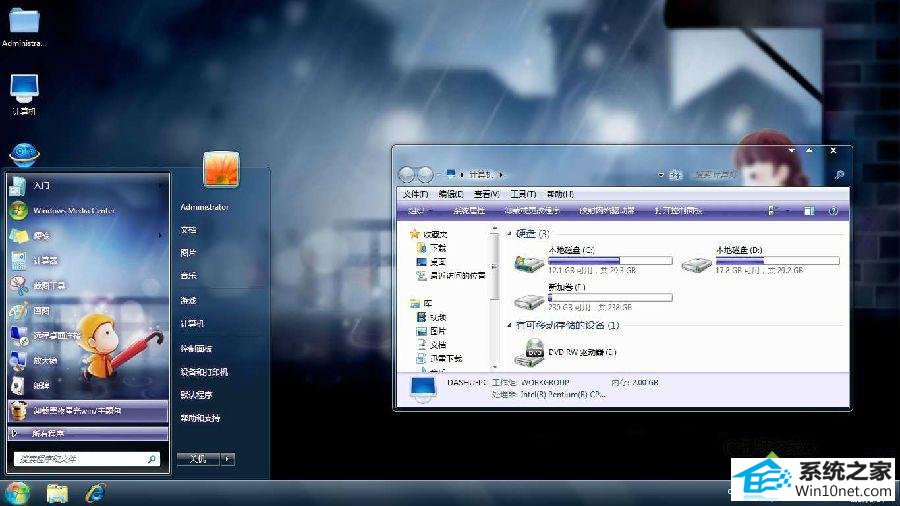This screenshot has height=506, width=900.
Task: Open Solitaire (纸牌) from Start menu
Action: (x=87, y=385)
